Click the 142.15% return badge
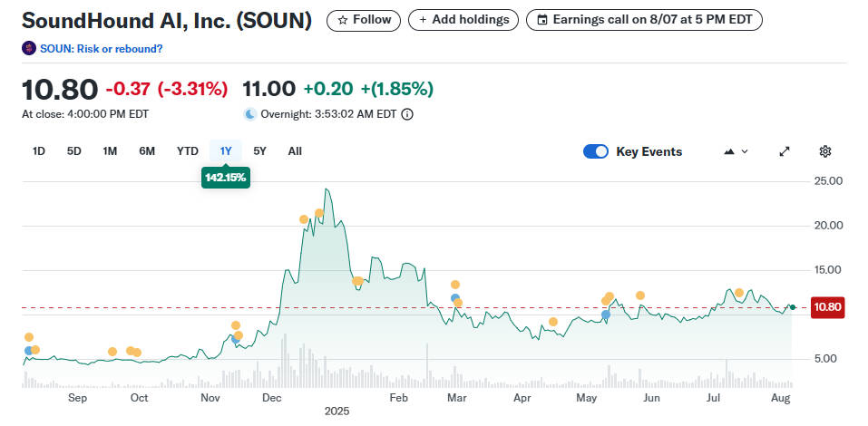Screen dimensions: 868x426 pyautogui.click(x=226, y=179)
